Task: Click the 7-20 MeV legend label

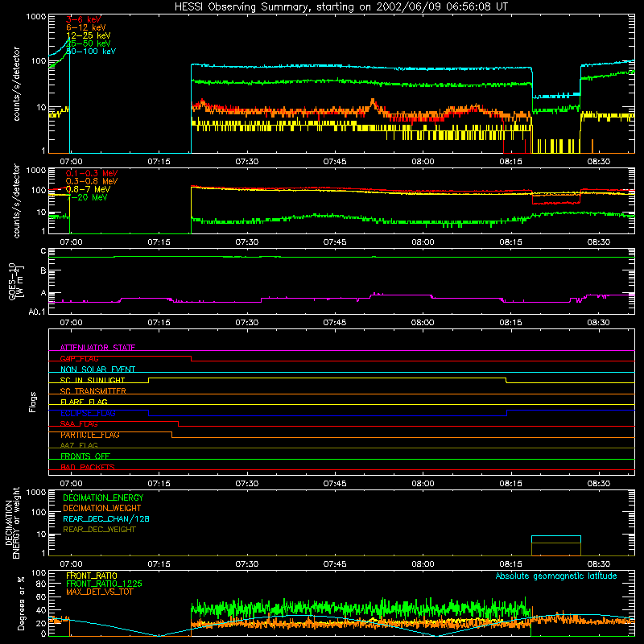Action: click(87, 197)
